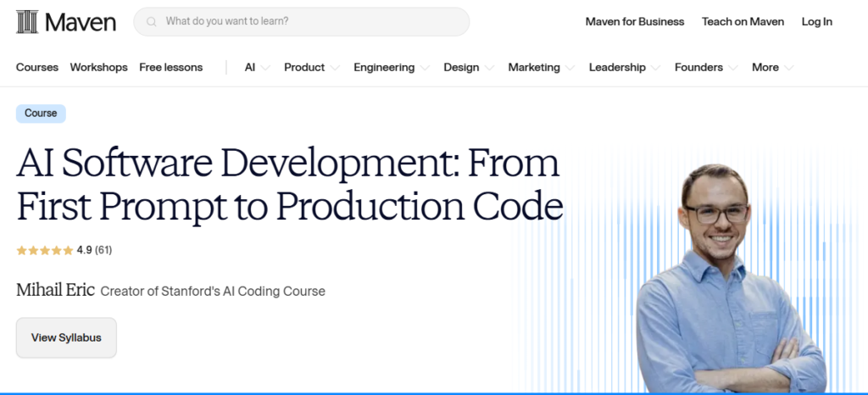Click the five-star rating icons
This screenshot has width=868, height=395.
tap(45, 250)
